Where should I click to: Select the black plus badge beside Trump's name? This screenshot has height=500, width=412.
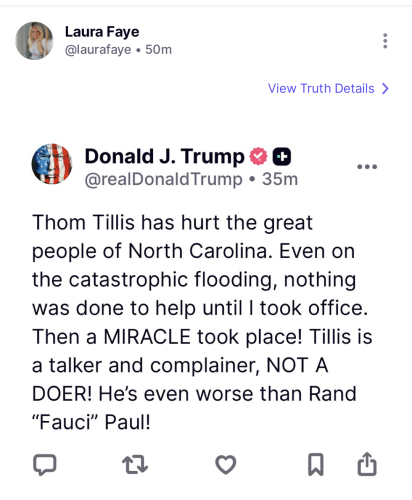[x=282, y=156]
